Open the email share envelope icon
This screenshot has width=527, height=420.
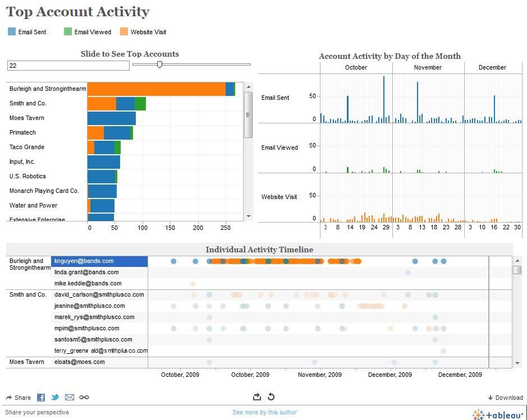click(70, 398)
